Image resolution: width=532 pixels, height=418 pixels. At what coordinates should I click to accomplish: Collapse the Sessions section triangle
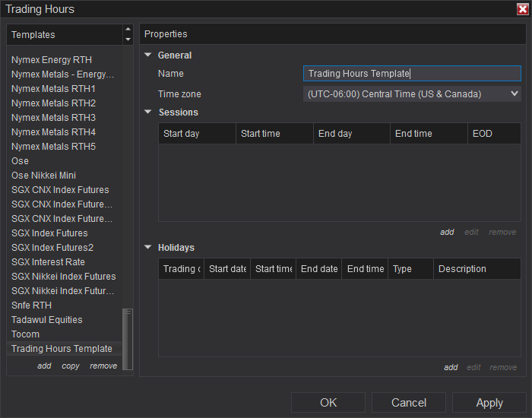click(x=148, y=112)
